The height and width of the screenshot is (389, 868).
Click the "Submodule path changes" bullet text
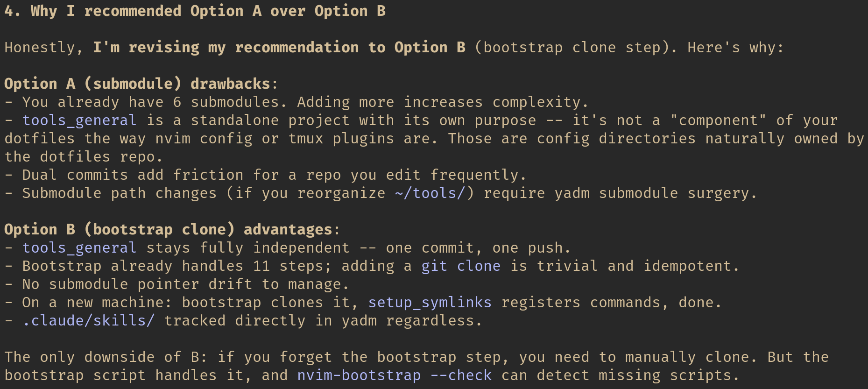[x=119, y=193]
